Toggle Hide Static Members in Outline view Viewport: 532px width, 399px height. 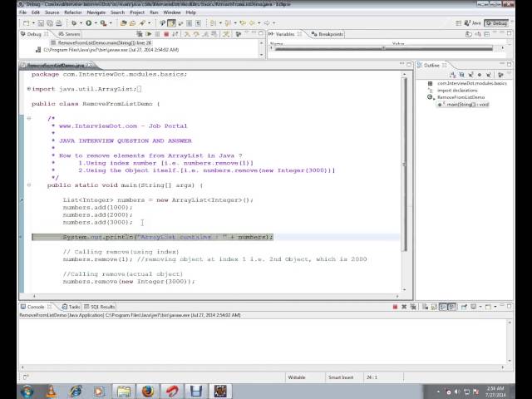(x=470, y=75)
